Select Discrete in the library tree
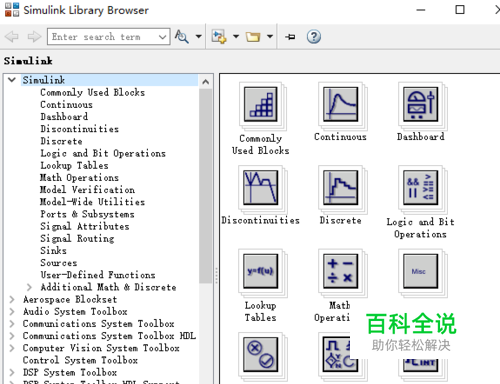Viewport: 500px width, 384px height. pyautogui.click(x=61, y=141)
